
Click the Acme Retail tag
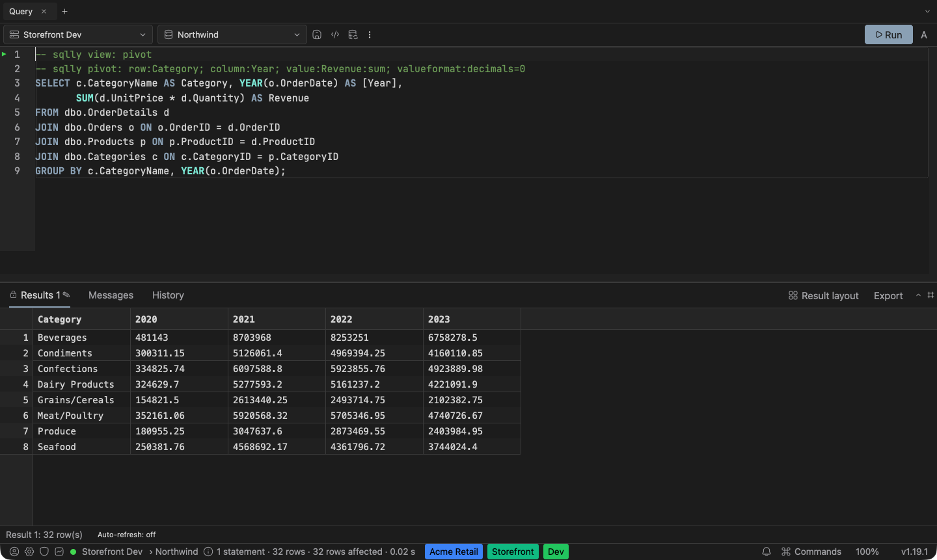pyautogui.click(x=454, y=552)
